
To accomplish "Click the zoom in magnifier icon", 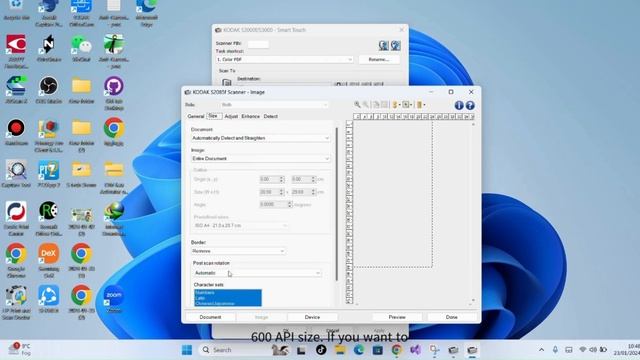I will pos(357,105).
